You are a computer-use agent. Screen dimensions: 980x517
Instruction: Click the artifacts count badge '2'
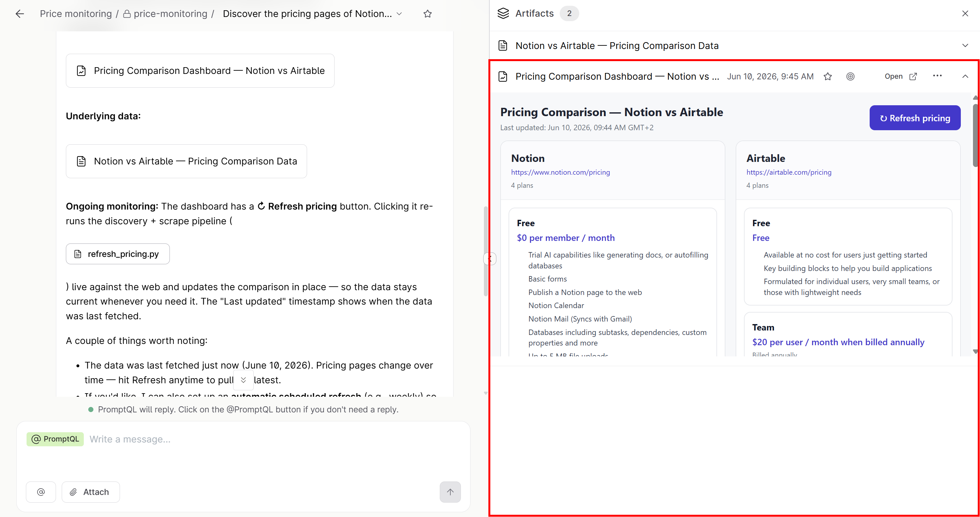[x=569, y=13]
